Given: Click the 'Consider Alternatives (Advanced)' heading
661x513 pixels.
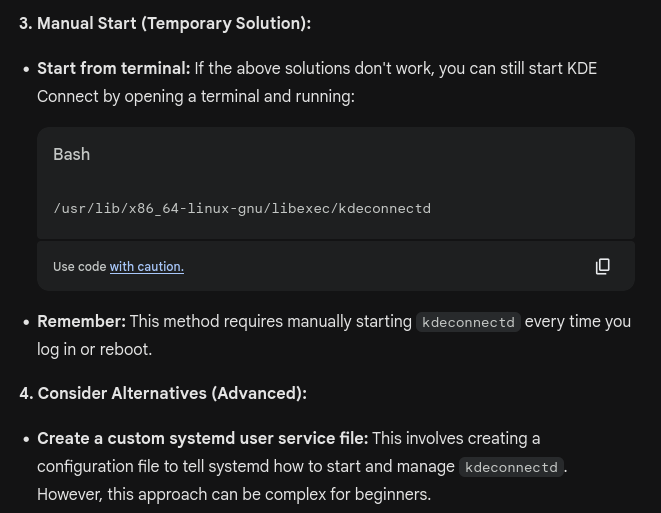Looking at the screenshot, I should (163, 393).
